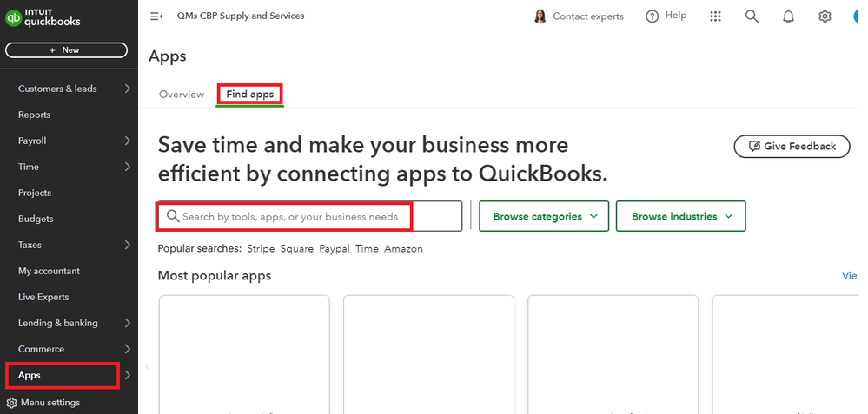Screen dimensions: 868x414
Task: Click the magnifier search icon in header
Action: pos(752,16)
